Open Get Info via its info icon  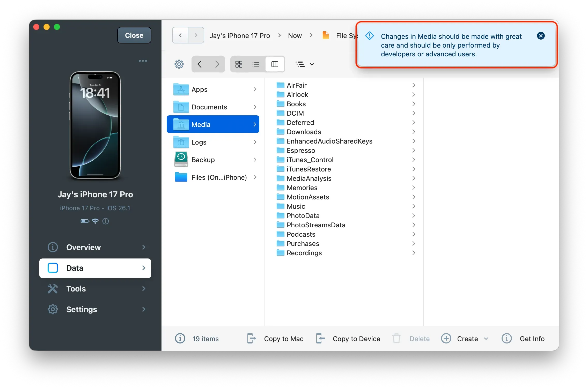pos(506,339)
